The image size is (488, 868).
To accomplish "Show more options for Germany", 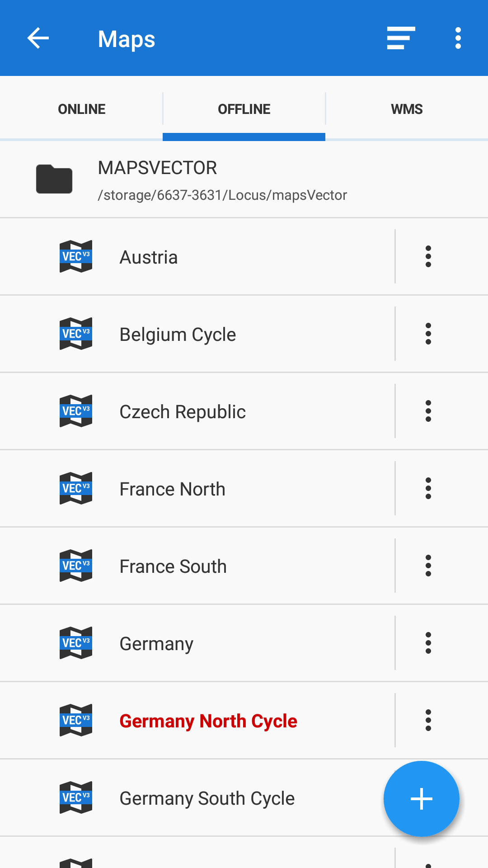I will [x=428, y=643].
